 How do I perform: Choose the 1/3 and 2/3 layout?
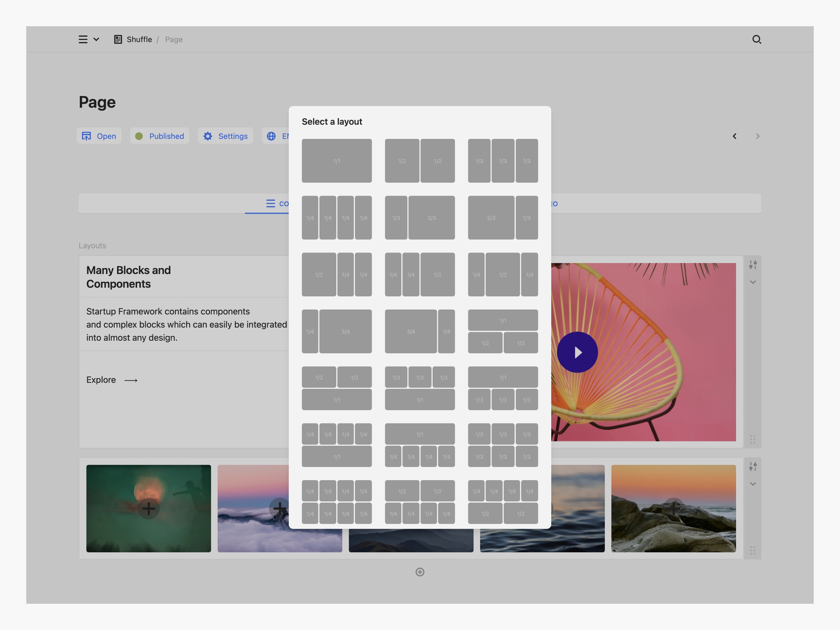420,218
